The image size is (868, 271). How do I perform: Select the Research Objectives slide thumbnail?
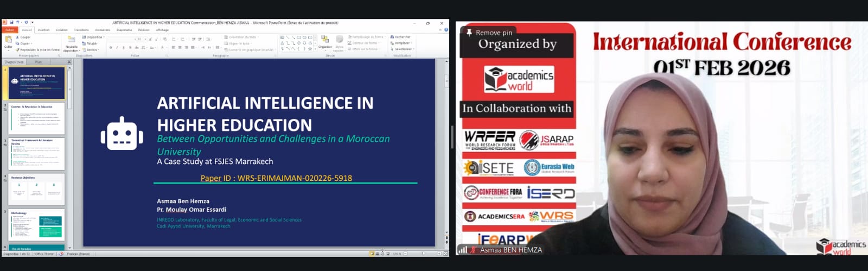(x=36, y=188)
